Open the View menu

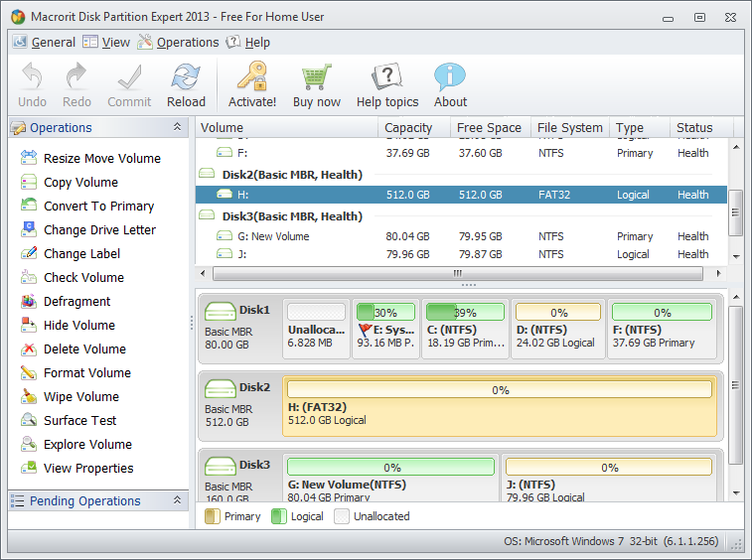click(106, 42)
